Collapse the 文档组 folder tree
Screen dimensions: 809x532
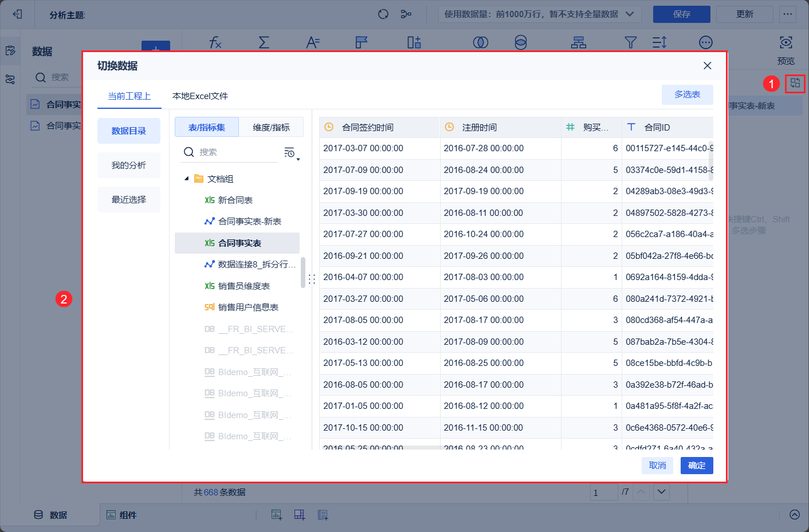186,179
